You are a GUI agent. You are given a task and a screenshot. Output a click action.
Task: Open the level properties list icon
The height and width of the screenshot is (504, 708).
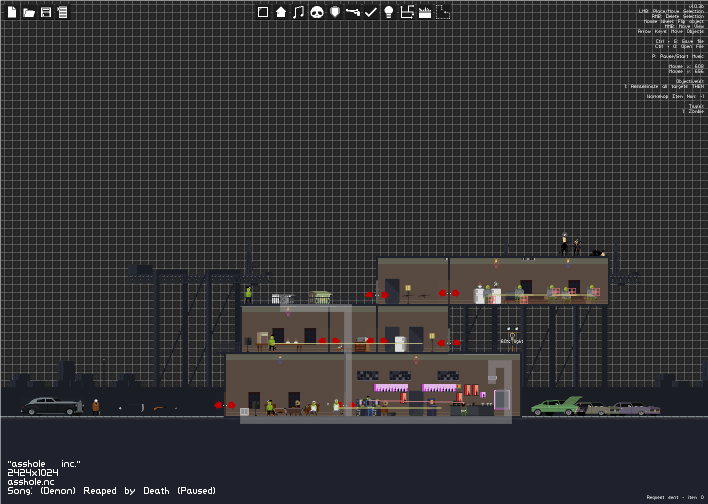[x=62, y=12]
